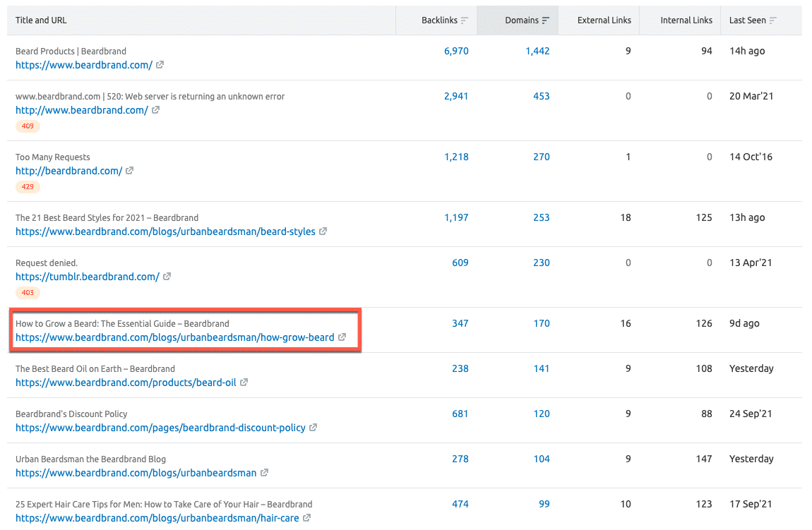The width and height of the screenshot is (812, 530).
Task: Open external link icon beside https://www.beardbrand.com/
Action: coord(160,65)
